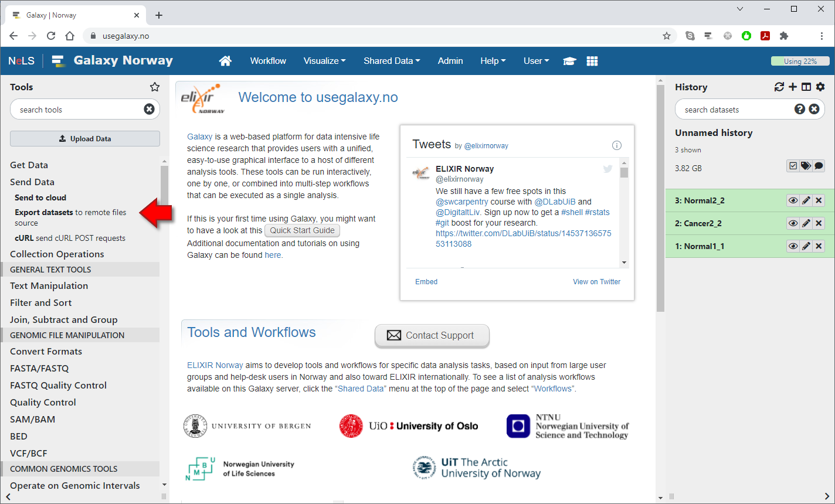The image size is (835, 504).
Task: Open the User dropdown menu
Action: [x=536, y=61]
